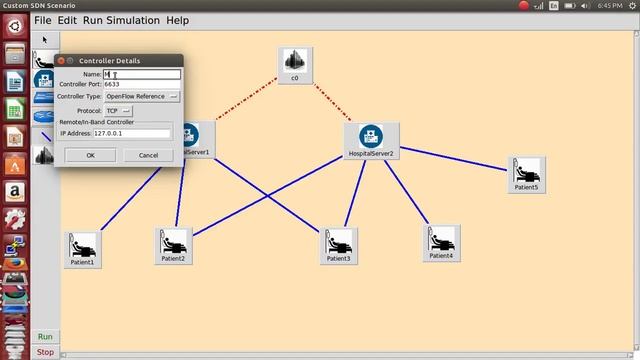Select the patient host tool in palette
Viewport: 640px width, 360px height.
pyautogui.click(x=43, y=60)
